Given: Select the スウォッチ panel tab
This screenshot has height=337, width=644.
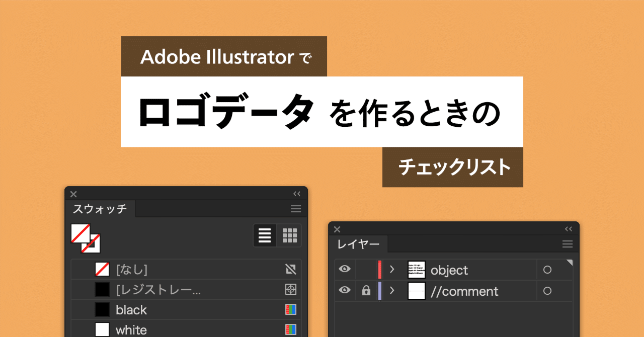Looking at the screenshot, I should pyautogui.click(x=100, y=208).
